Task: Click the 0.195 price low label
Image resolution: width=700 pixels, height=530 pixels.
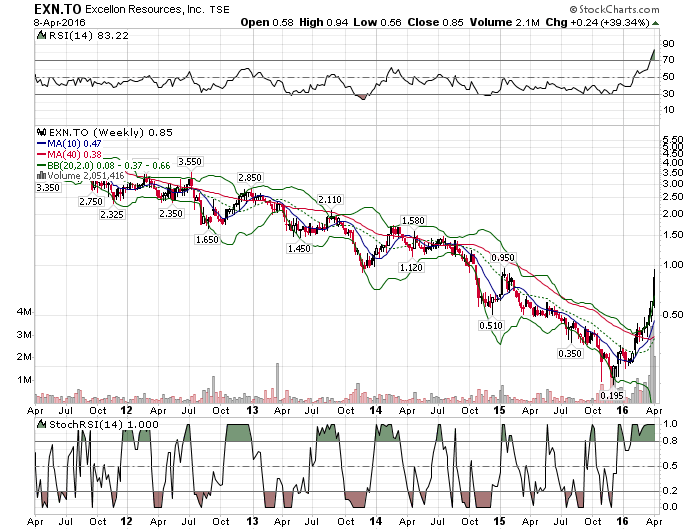Action: 612,396
